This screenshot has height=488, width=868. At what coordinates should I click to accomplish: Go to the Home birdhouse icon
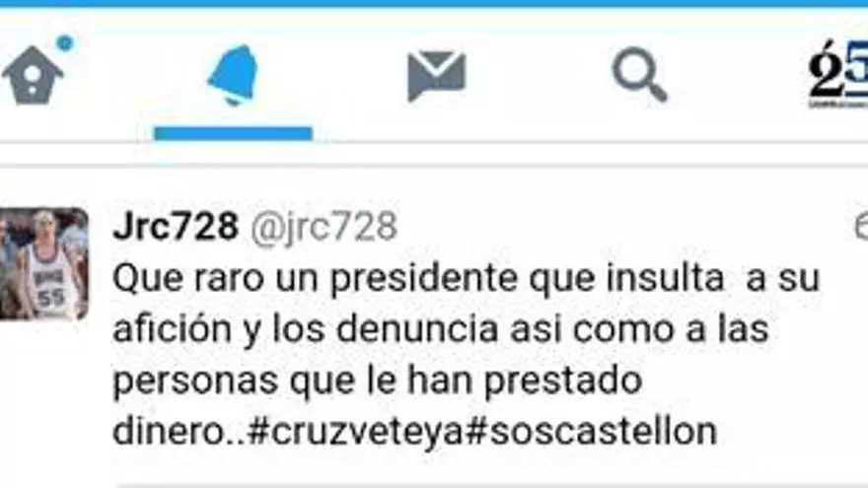34,75
